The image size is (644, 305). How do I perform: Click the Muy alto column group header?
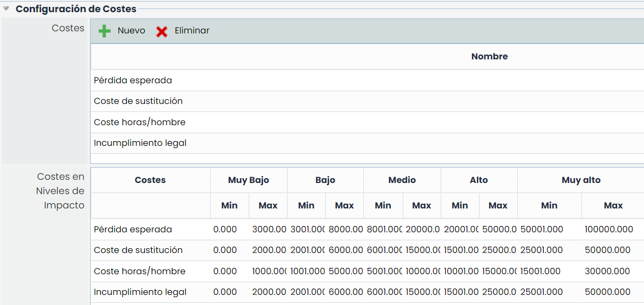pos(581,180)
